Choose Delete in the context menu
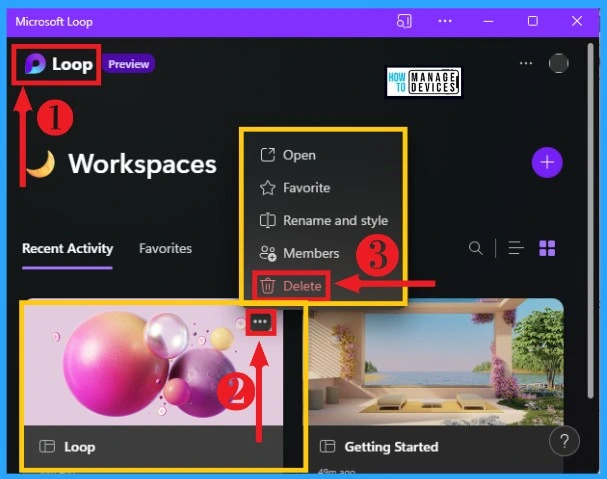The height and width of the screenshot is (479, 607). tap(291, 286)
